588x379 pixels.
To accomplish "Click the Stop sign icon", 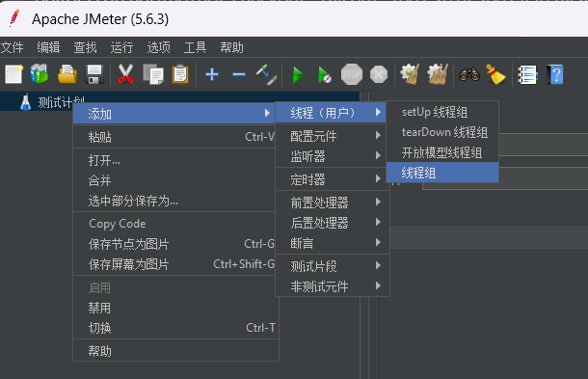I will pos(352,74).
